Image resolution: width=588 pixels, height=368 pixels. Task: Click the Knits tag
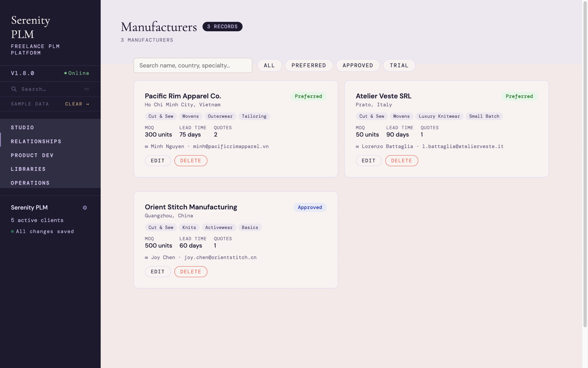189,228
